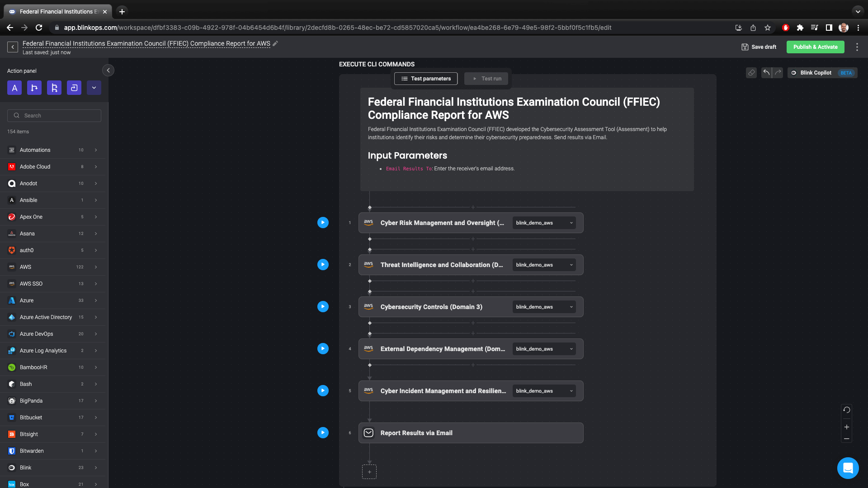This screenshot has height=488, width=868.
Task: Select the 'A' action icon in Action panel
Action: coord(14,88)
